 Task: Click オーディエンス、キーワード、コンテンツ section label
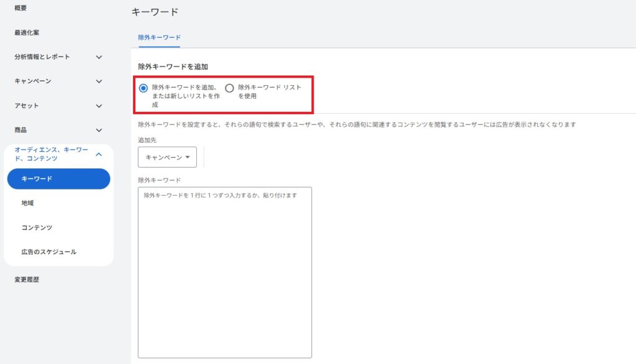click(x=52, y=154)
